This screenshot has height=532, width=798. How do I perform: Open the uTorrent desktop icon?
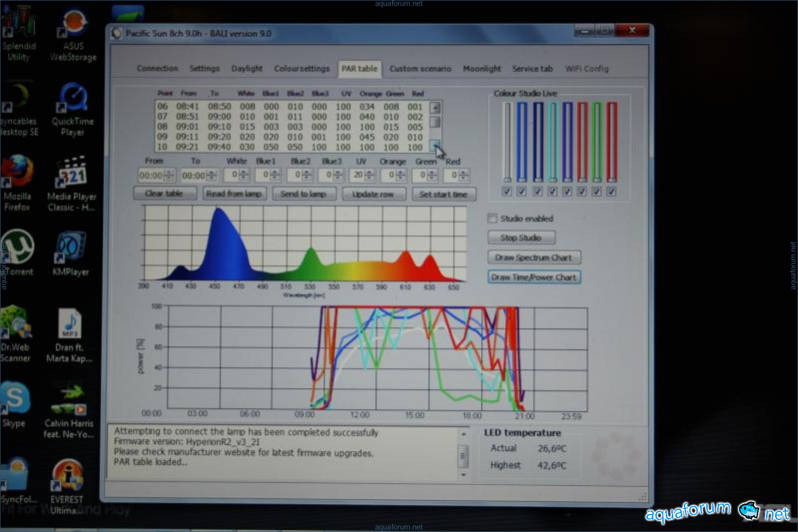click(x=17, y=248)
